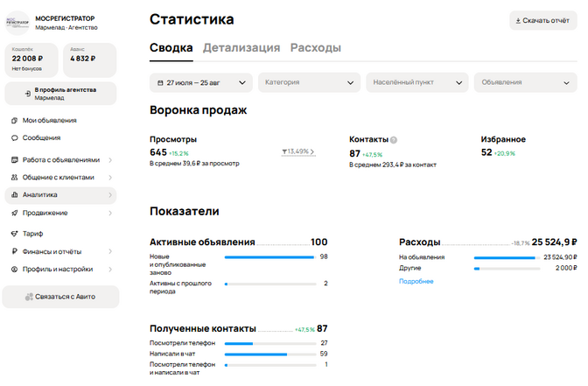Click the Продвижение rocket icon
Viewport: 588px width, 386px height.
pyautogui.click(x=14, y=213)
